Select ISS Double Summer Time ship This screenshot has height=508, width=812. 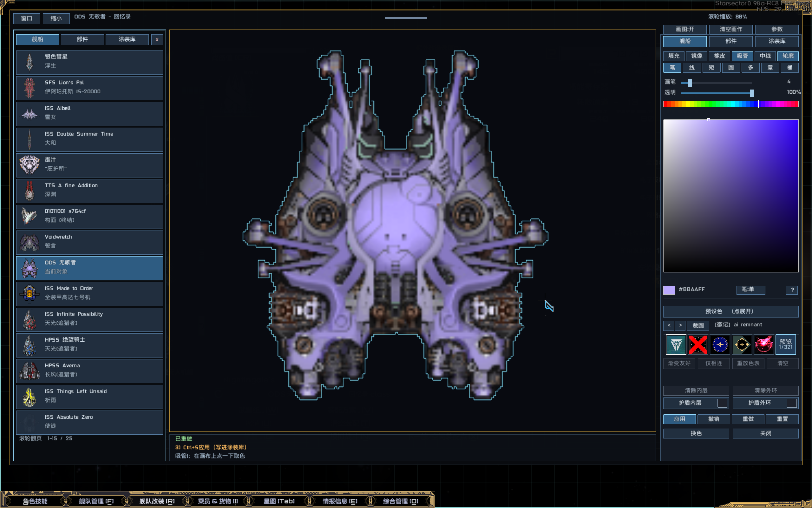89,140
